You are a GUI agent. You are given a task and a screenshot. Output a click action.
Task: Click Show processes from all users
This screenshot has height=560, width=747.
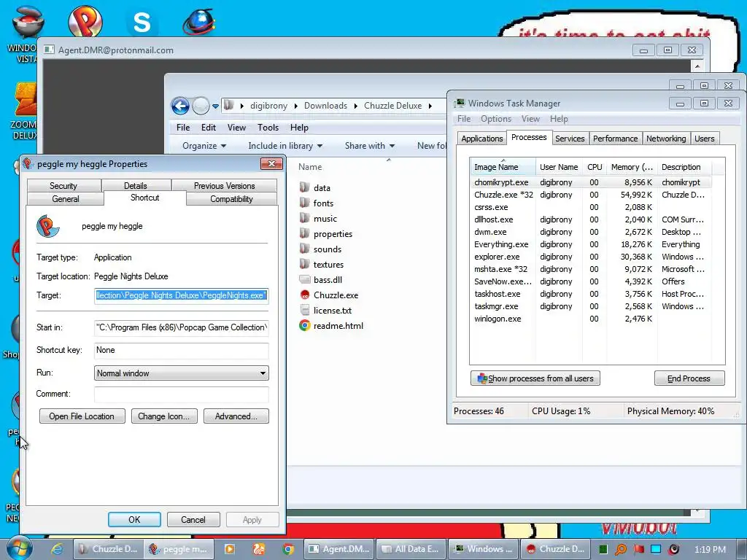click(x=535, y=378)
